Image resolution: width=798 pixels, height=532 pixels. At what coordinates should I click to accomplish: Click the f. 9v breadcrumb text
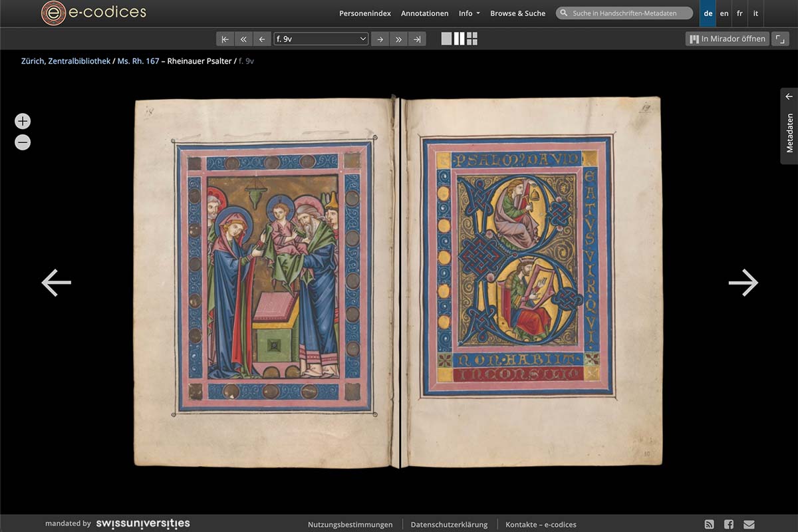(x=246, y=61)
